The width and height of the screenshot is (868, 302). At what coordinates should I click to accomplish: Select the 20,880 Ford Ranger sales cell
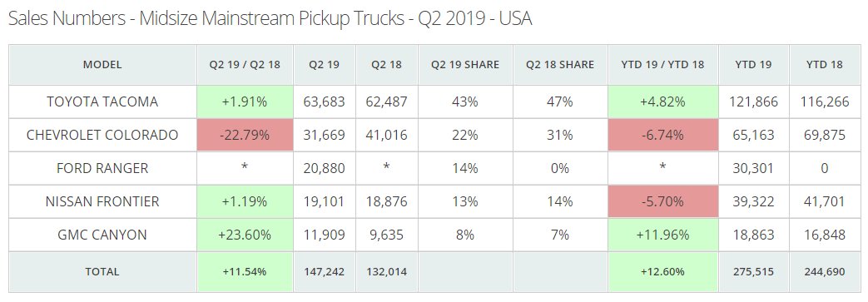click(x=325, y=168)
